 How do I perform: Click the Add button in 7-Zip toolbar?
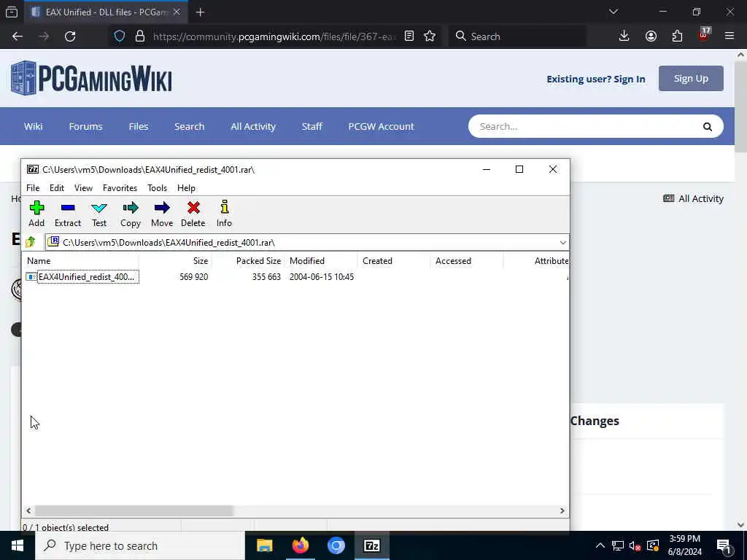36,214
